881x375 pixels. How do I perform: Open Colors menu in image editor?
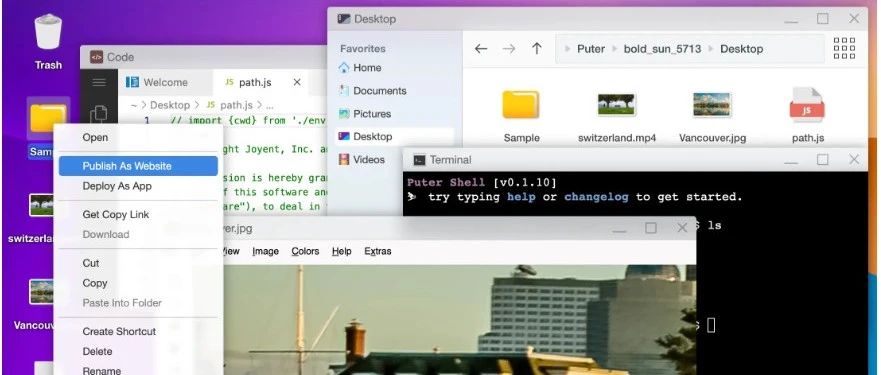pyautogui.click(x=305, y=251)
